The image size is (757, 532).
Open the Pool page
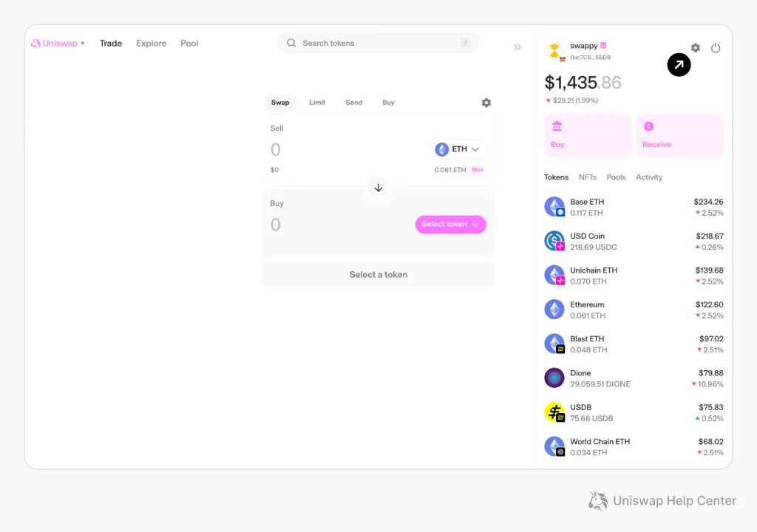[189, 44]
